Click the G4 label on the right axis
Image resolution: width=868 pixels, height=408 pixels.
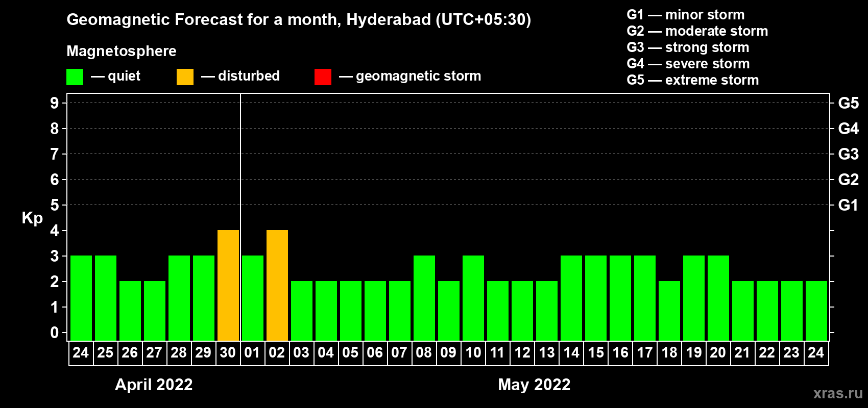pyautogui.click(x=849, y=129)
